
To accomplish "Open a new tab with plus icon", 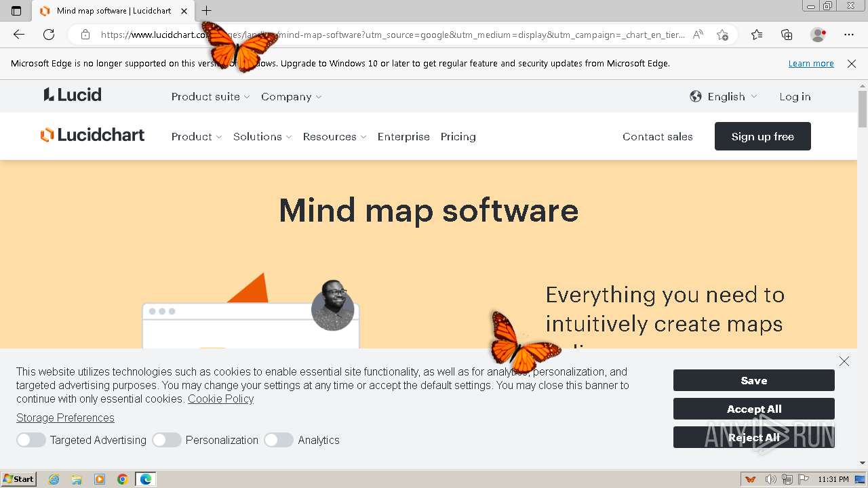I will (207, 10).
